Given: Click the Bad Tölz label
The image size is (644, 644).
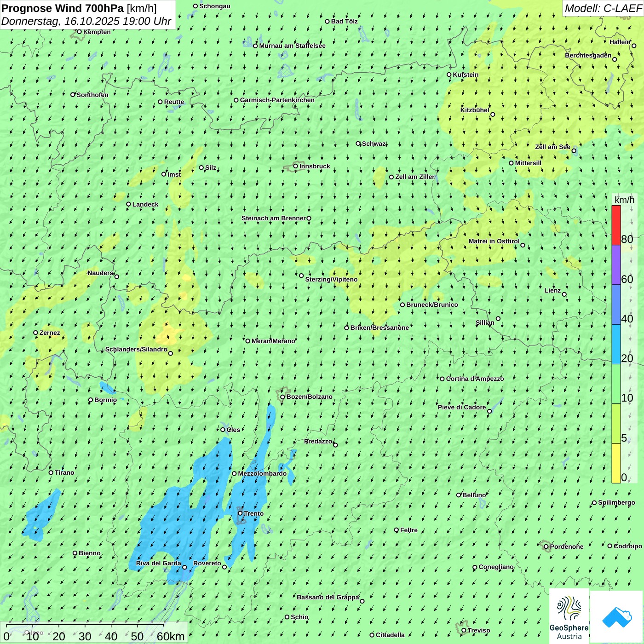Looking at the screenshot, I should coord(345,21).
